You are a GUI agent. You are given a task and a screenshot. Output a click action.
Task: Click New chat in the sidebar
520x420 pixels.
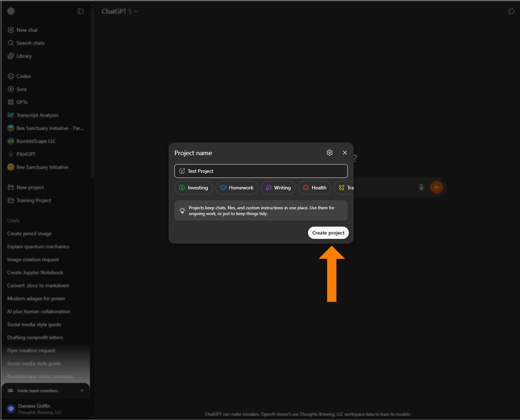[x=27, y=30]
